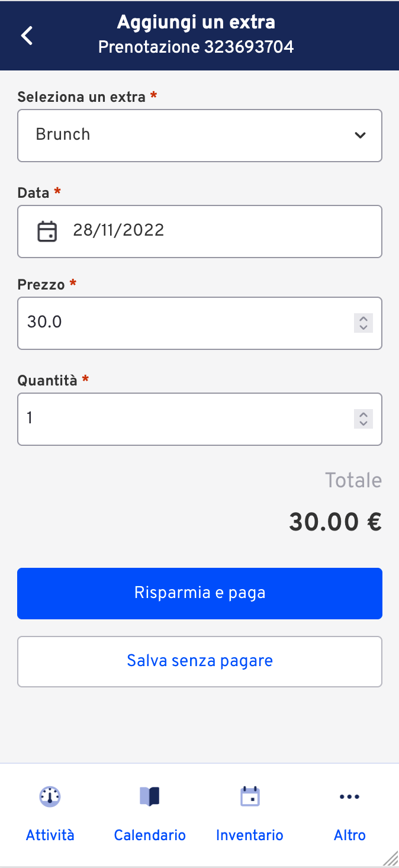Image resolution: width=399 pixels, height=868 pixels.
Task: Expand the Brunch dropdown chevron
Action: (359, 136)
